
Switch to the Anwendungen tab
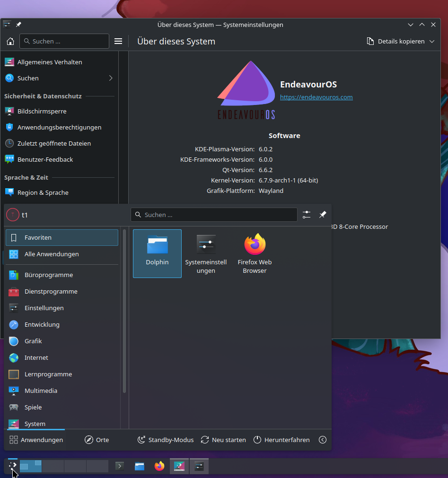click(35, 440)
